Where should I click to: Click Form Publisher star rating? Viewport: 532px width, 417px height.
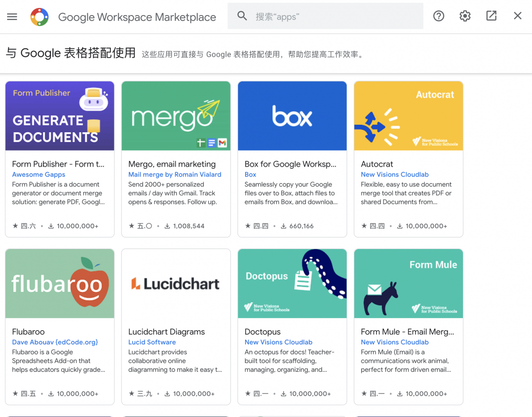[24, 226]
